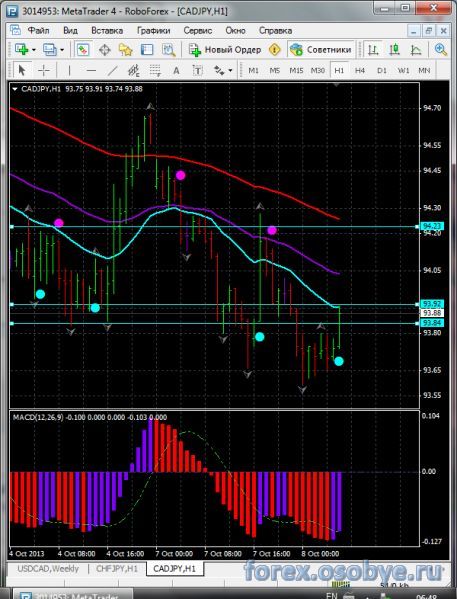This screenshot has width=457, height=599.
Task: Select the trendline drawing tool
Action: (112, 70)
